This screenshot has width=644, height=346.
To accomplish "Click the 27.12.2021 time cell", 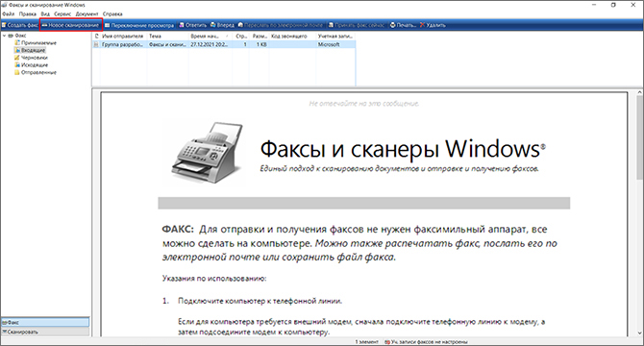I will pos(209,44).
